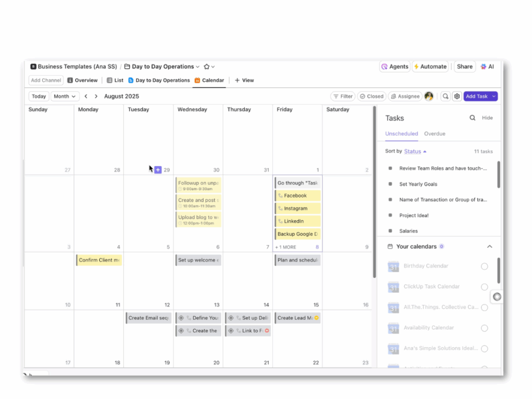
Task: Click the unscheduled tasks list scrollbar
Action: [498, 175]
